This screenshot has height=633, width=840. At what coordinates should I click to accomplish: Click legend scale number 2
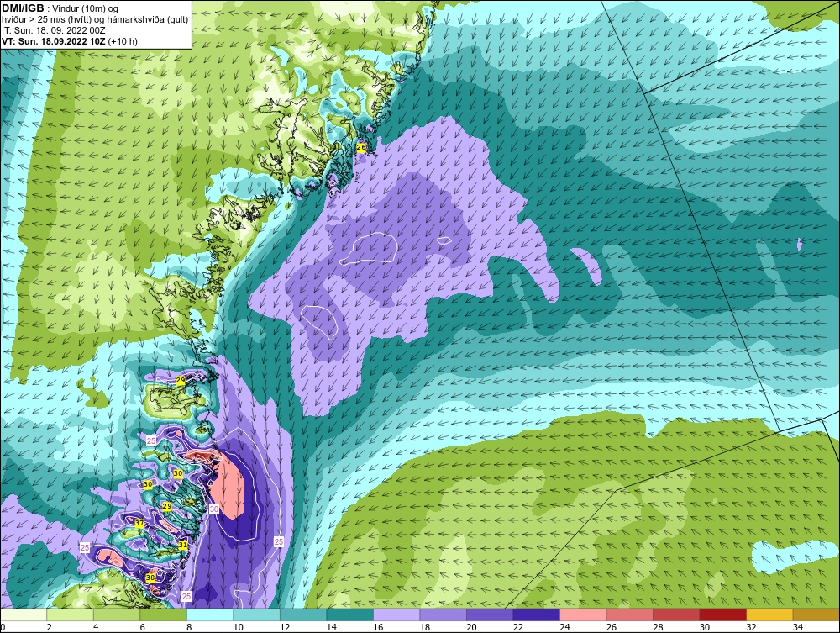(x=49, y=627)
